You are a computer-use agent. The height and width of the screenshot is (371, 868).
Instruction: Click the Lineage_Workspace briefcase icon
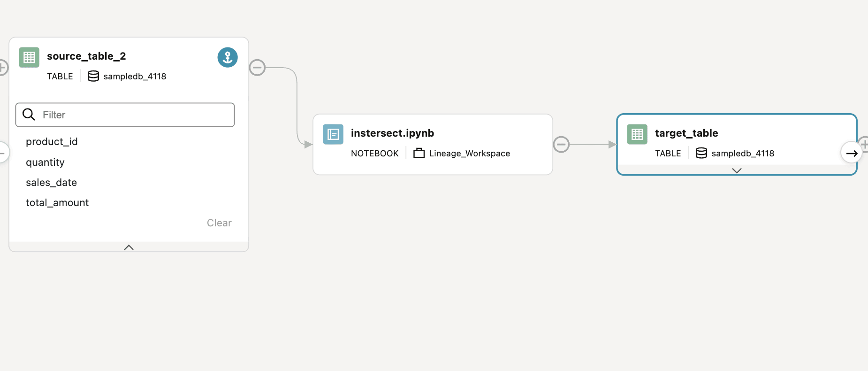point(419,153)
